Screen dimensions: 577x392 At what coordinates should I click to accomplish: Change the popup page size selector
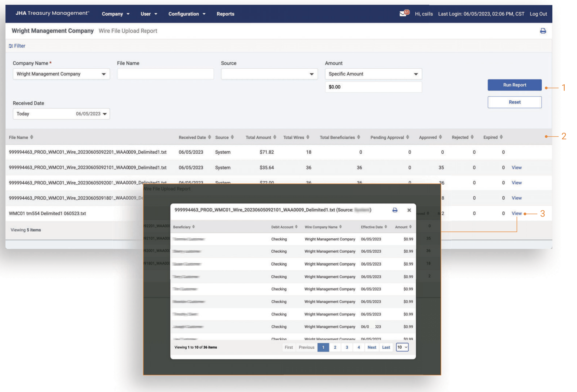(402, 347)
